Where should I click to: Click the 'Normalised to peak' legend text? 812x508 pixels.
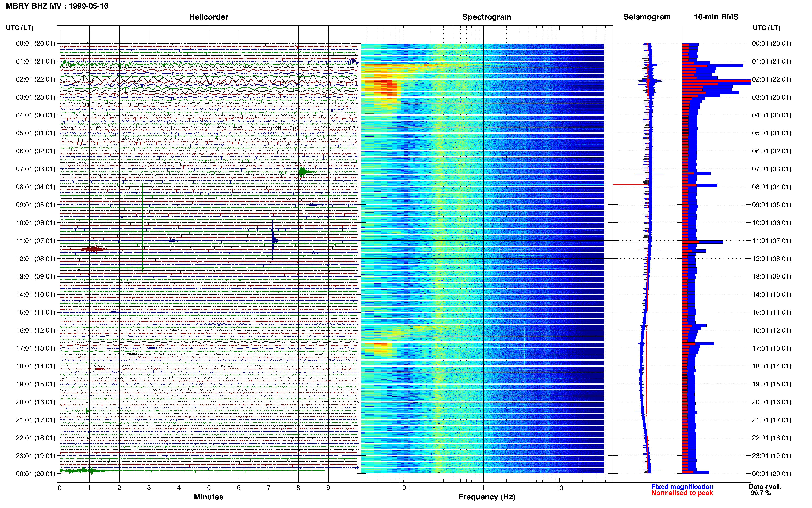(682, 493)
